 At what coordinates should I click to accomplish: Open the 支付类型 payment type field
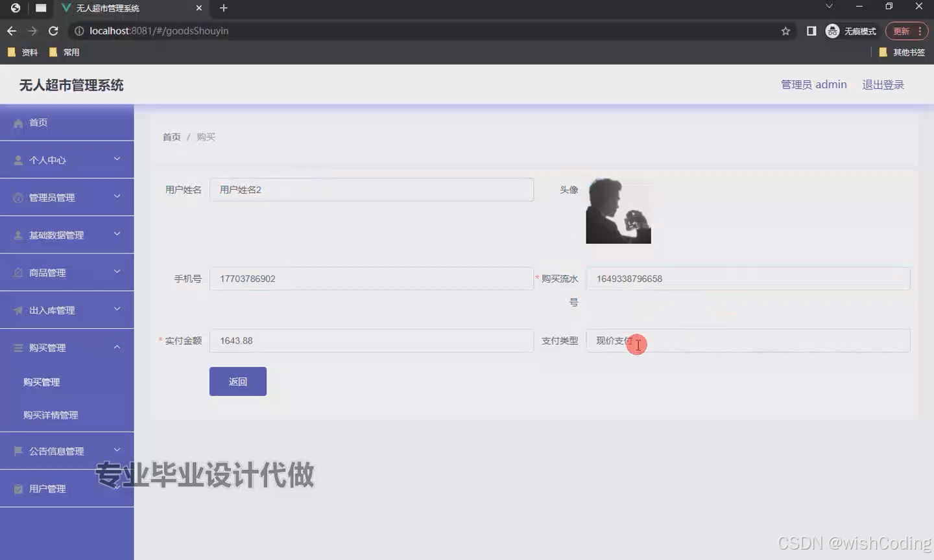pos(747,340)
